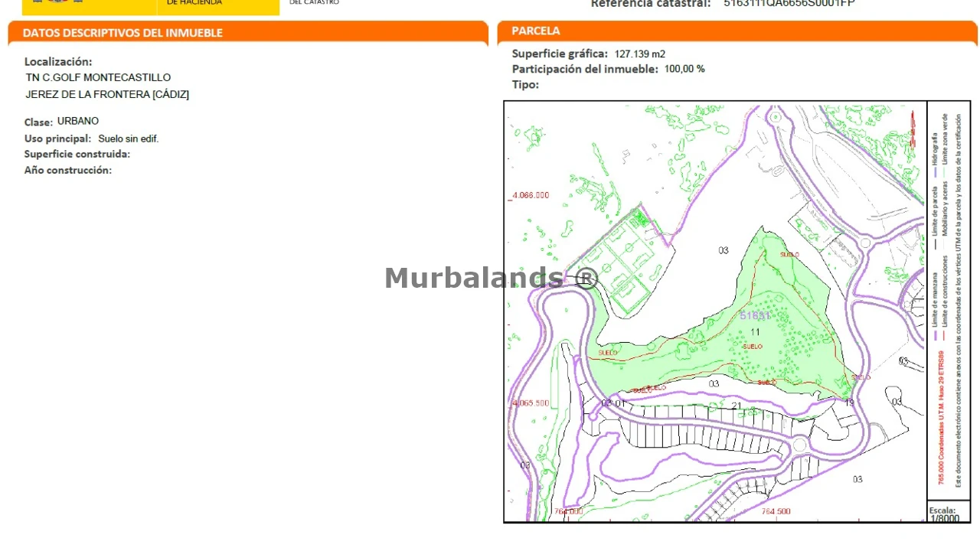Screen dimensions: 980x551
Task: Click block number '51631' on the parcel
Action: point(755,315)
